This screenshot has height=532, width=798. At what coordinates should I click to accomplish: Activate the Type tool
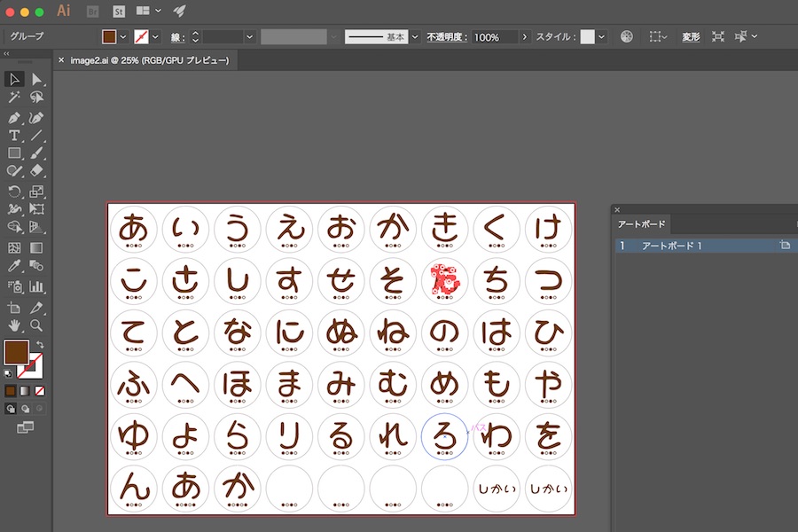coord(14,136)
